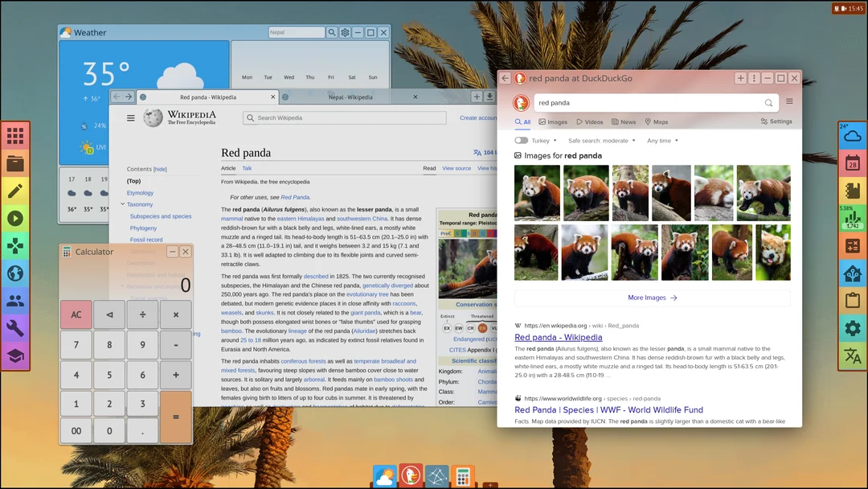Expand the Any time filter
This screenshot has width=868, height=489.
(661, 140)
